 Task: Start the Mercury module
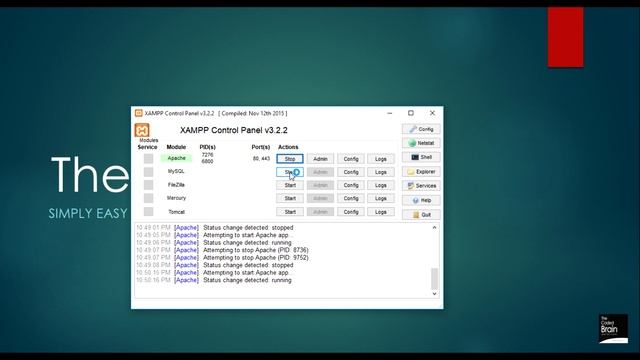point(290,198)
